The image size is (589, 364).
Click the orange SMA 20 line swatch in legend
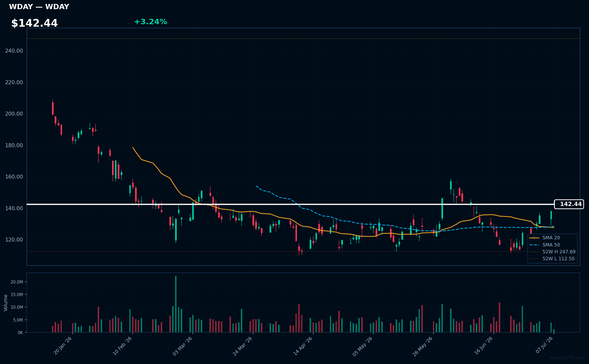coord(534,238)
